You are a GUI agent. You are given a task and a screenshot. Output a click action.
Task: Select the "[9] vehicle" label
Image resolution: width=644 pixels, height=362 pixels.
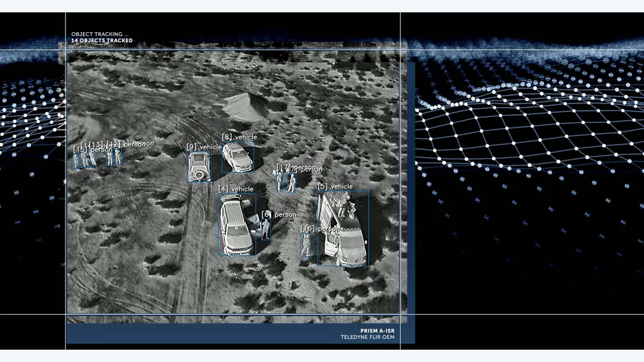[204, 147]
